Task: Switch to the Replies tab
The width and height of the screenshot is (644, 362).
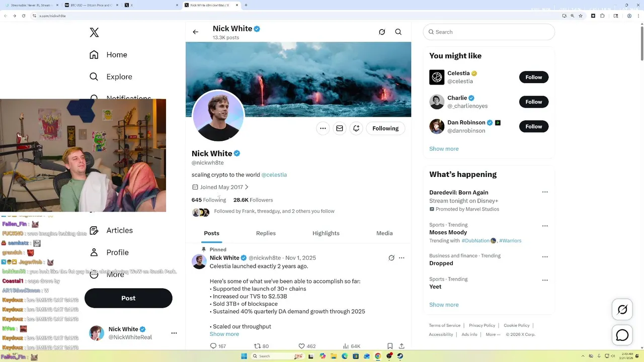Action: 266,233
